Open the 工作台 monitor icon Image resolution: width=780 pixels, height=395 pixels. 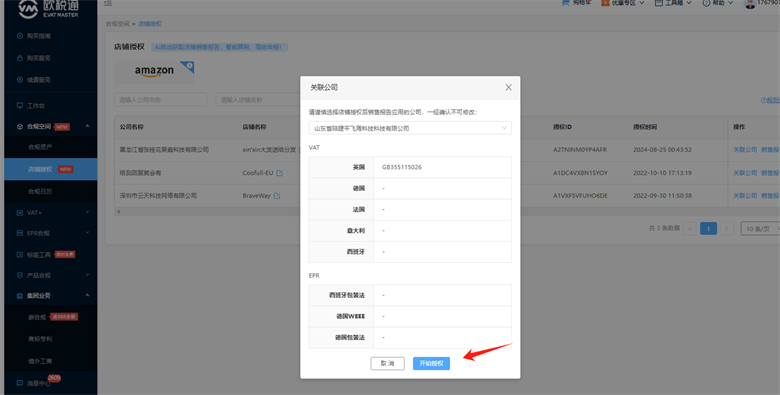coord(20,105)
